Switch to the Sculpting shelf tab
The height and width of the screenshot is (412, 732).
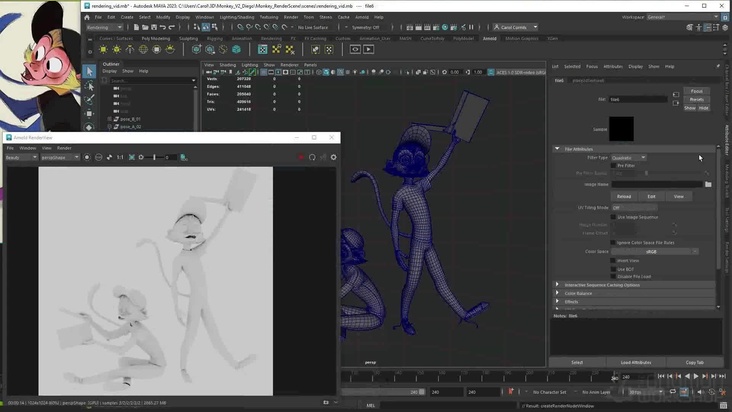click(189, 38)
